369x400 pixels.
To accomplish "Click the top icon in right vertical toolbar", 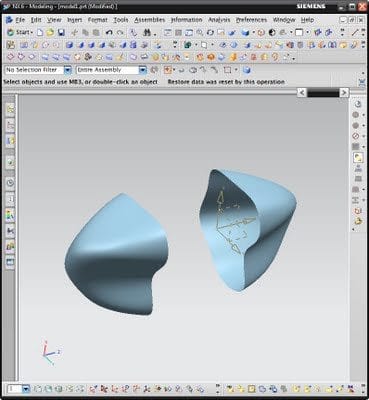I will (x=358, y=104).
